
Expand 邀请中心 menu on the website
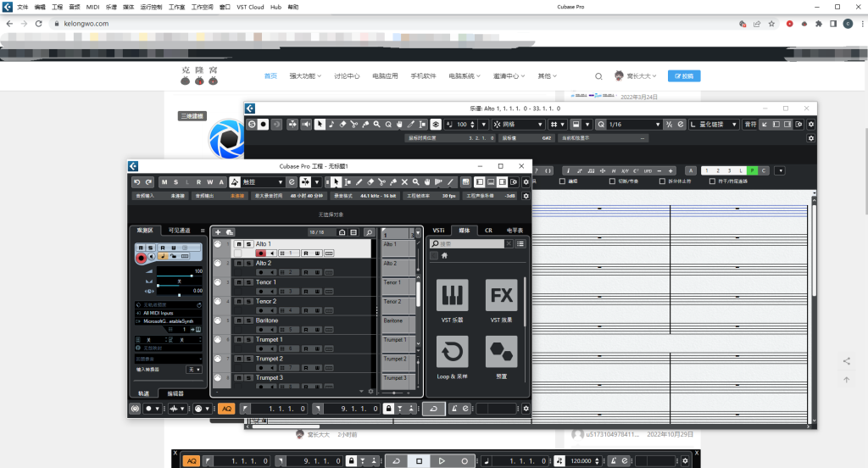click(x=509, y=75)
